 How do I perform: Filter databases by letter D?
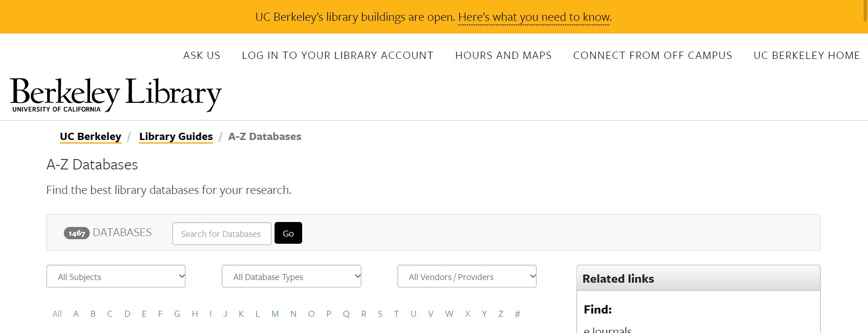click(127, 314)
